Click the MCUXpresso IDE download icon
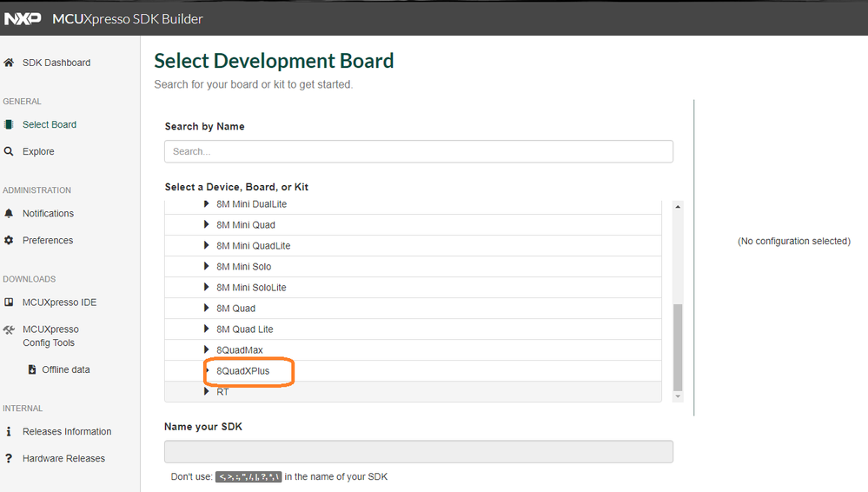 [9, 303]
